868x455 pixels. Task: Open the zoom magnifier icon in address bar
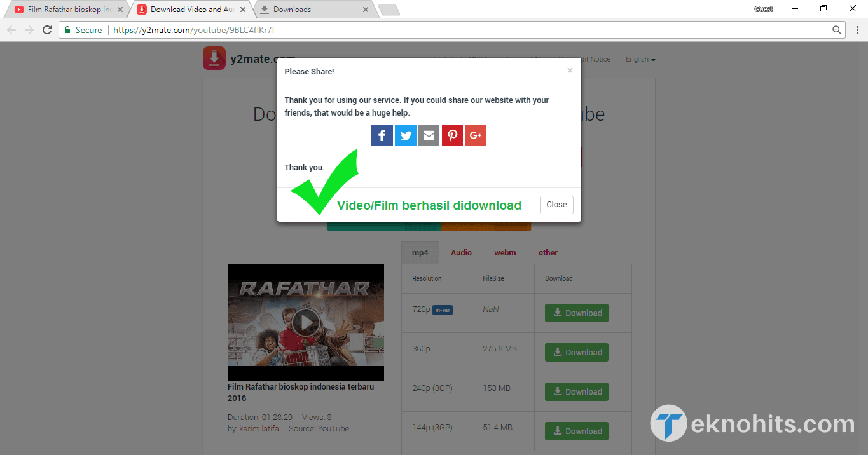pyautogui.click(x=837, y=30)
